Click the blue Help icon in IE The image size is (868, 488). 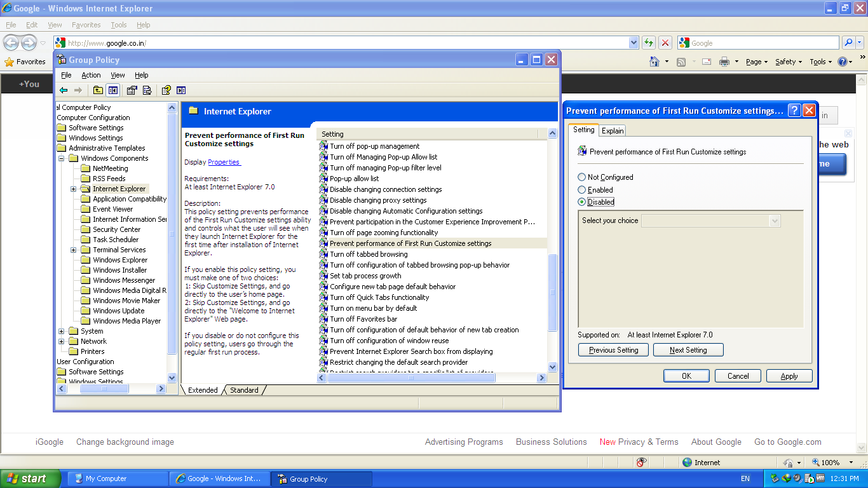(843, 62)
